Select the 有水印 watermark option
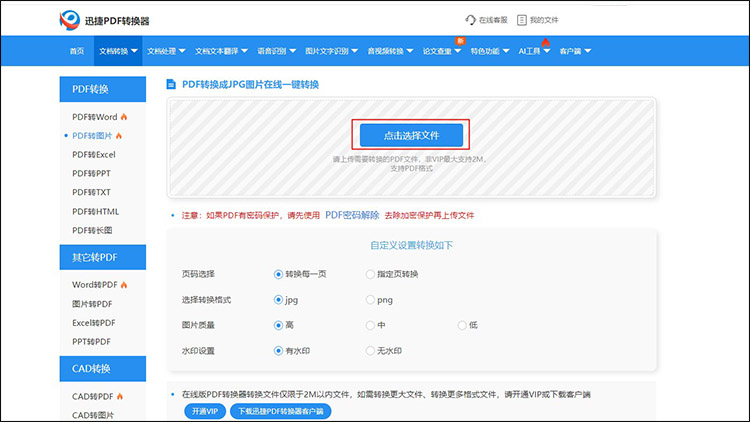 click(278, 351)
